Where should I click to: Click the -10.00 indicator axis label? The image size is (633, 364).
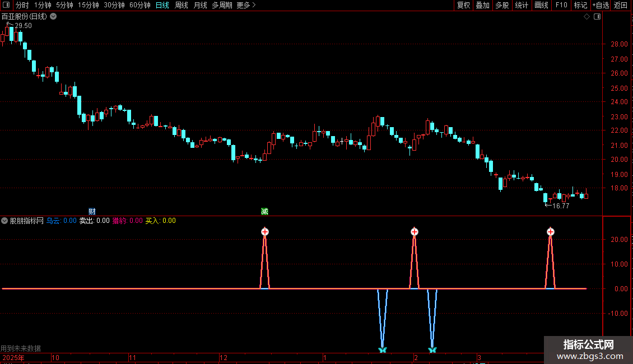pos(618,314)
